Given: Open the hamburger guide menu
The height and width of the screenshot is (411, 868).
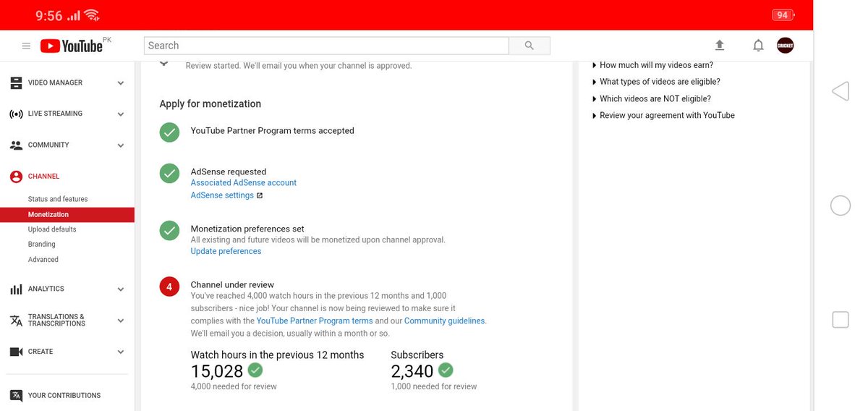Looking at the screenshot, I should [26, 46].
